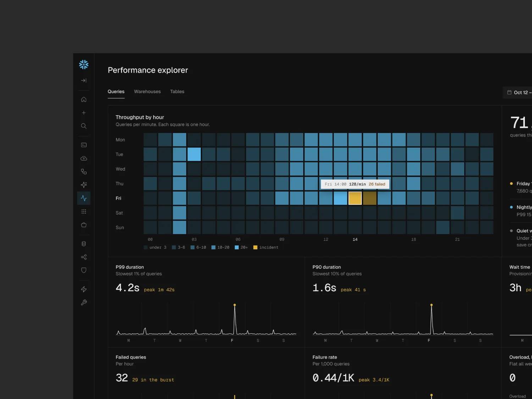Click the plus create icon in the sidebar
Viewport: 532px width, 399px height.
(84, 113)
